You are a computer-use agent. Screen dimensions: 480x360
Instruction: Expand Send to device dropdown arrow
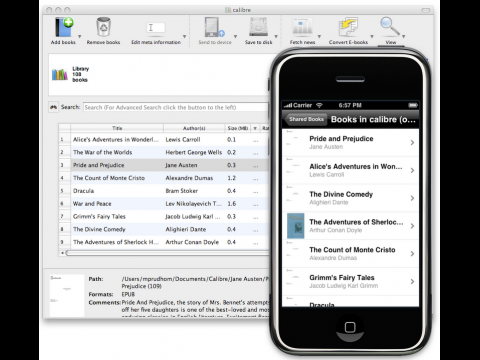235,36
